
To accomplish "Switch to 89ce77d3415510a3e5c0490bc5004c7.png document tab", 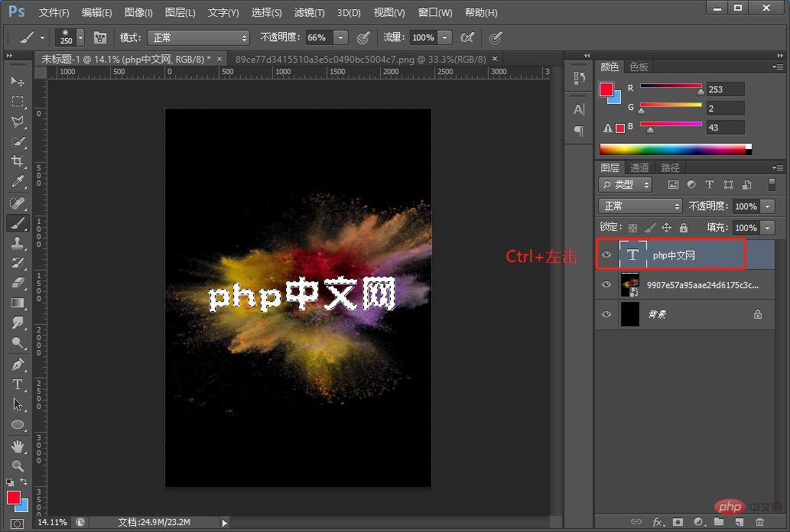I will pyautogui.click(x=361, y=60).
